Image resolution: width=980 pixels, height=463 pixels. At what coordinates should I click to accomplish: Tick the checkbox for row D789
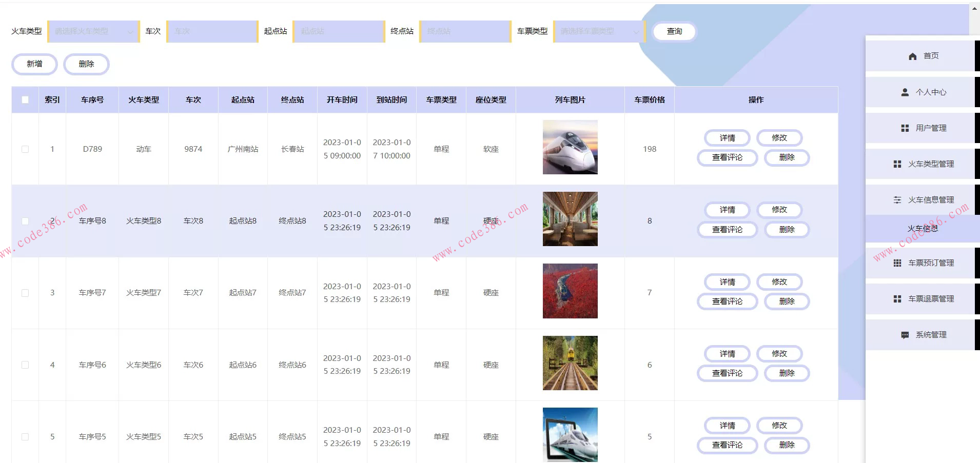25,149
